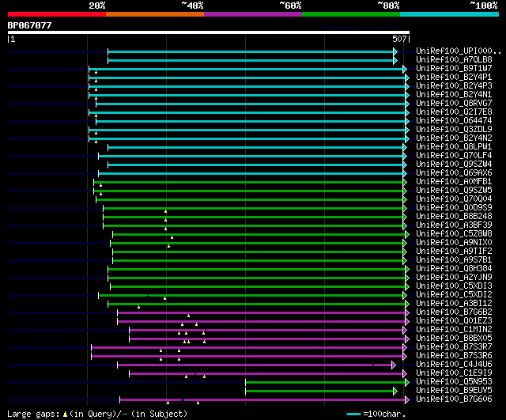506x420 pixels.
Task: Choose UniRef100_B7S3R6 from hit list
Action: (454, 356)
